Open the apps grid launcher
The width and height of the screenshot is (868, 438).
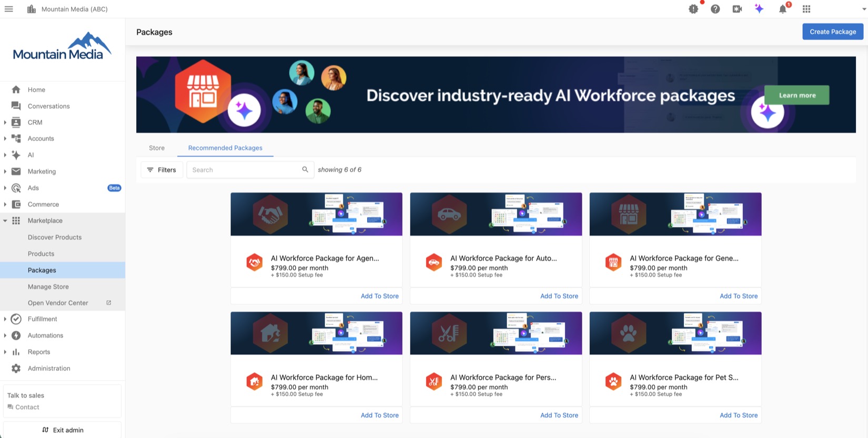click(806, 9)
